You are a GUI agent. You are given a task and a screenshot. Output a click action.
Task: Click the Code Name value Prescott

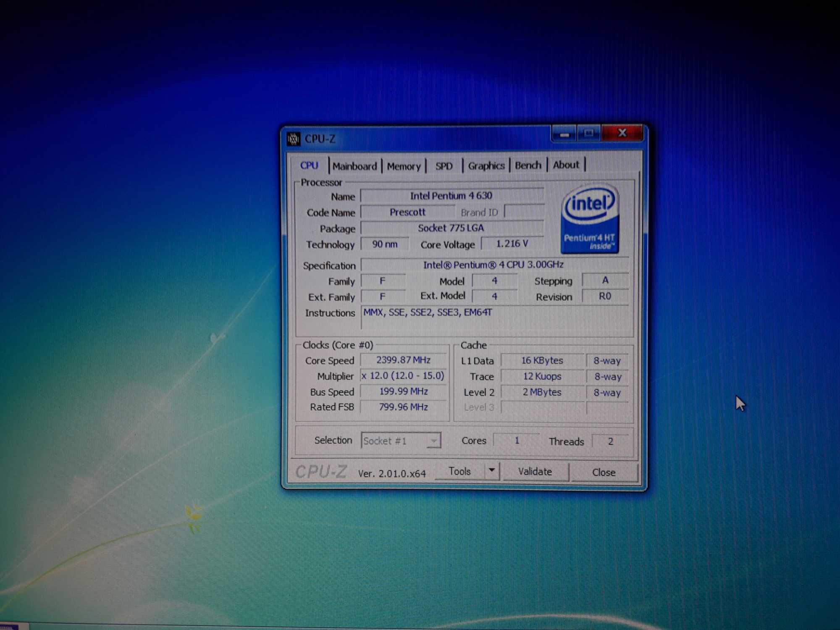pyautogui.click(x=407, y=212)
